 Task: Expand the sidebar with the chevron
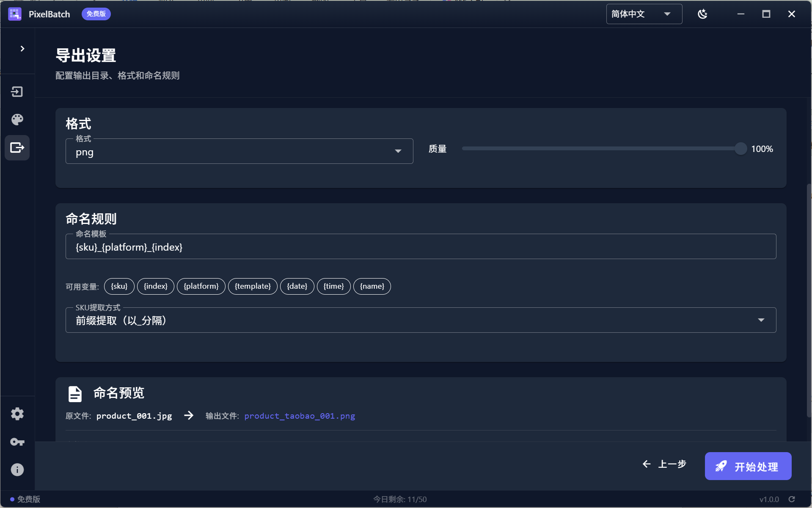pyautogui.click(x=22, y=49)
